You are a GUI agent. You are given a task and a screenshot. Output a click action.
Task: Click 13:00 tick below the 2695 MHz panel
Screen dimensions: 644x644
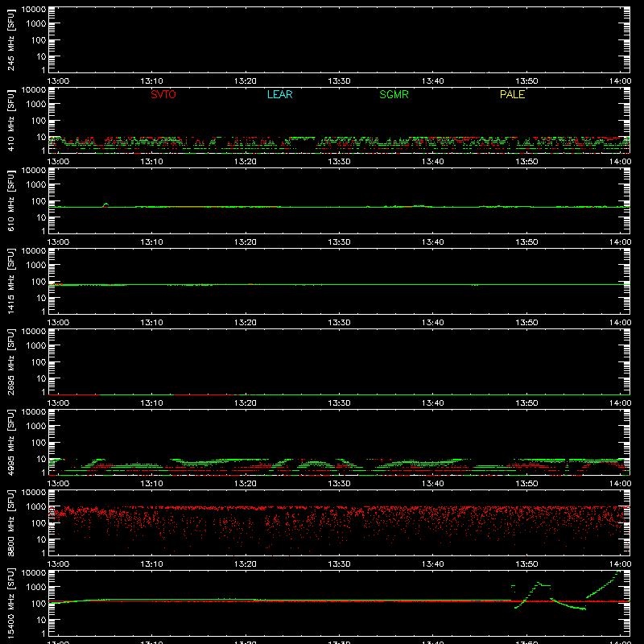58,403
